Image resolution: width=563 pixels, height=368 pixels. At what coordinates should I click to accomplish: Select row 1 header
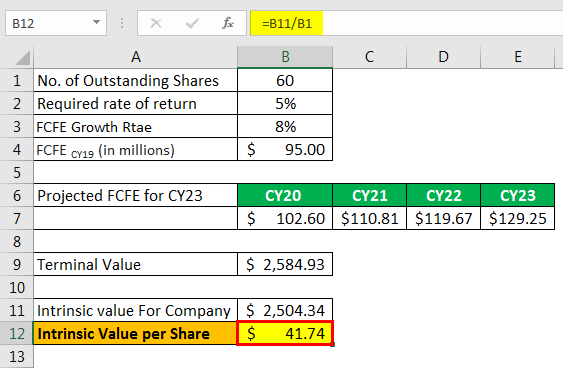click(17, 80)
